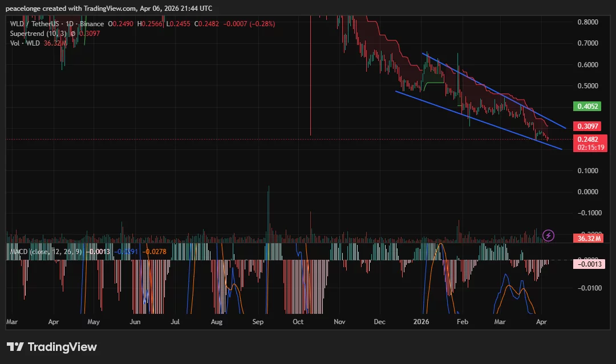Click the purple lightning bolt icon in the volume panel
Viewport: 616px width, 364px height.
click(548, 236)
